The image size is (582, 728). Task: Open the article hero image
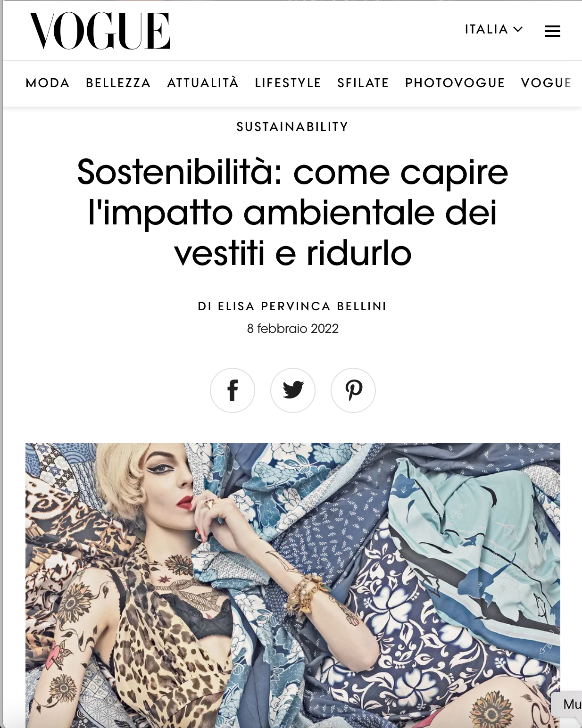[292, 585]
